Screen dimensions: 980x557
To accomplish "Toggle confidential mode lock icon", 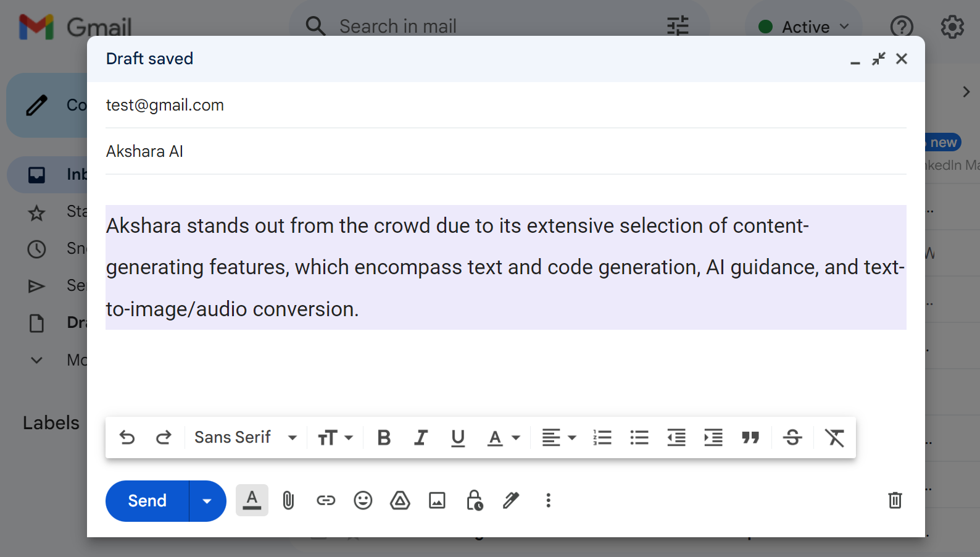I will click(474, 500).
